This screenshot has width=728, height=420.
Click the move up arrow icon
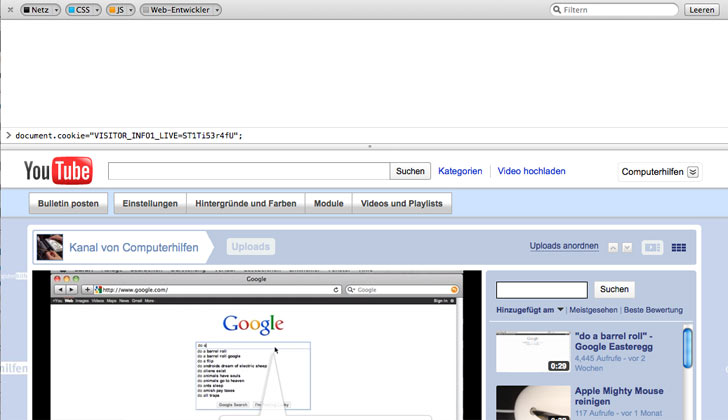point(613,247)
